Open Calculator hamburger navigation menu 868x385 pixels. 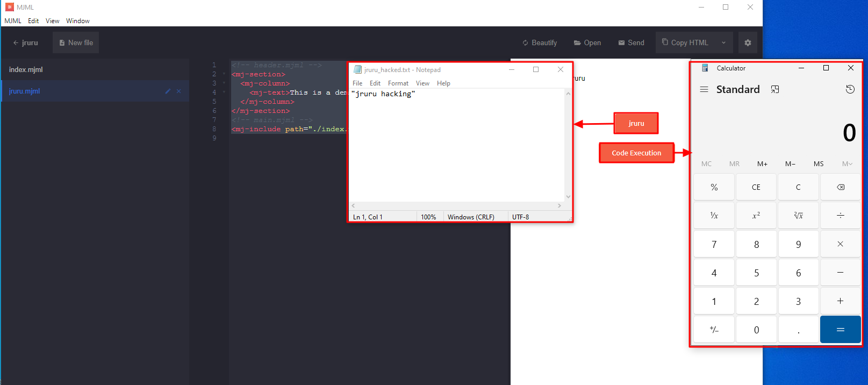704,89
